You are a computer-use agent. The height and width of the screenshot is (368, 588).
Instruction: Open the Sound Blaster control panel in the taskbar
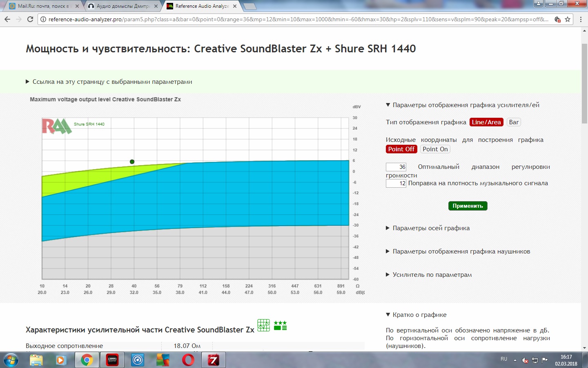[x=112, y=360]
